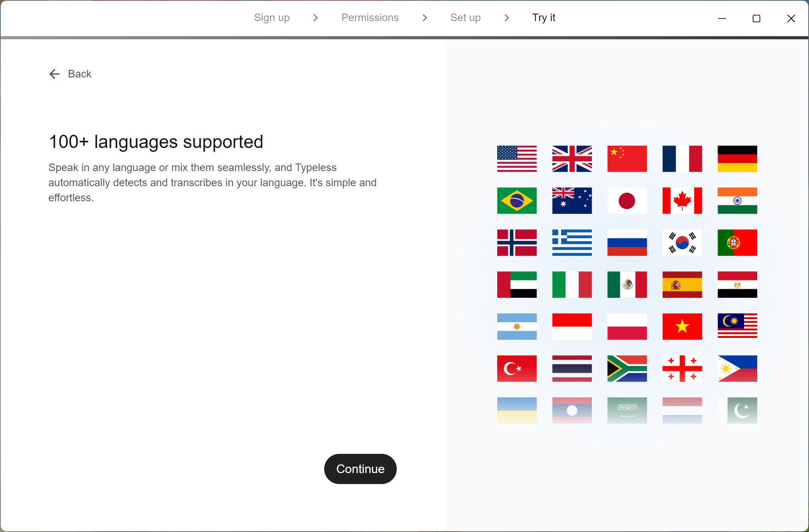Open the Sign up step
This screenshot has height=532, width=809.
pos(272,18)
